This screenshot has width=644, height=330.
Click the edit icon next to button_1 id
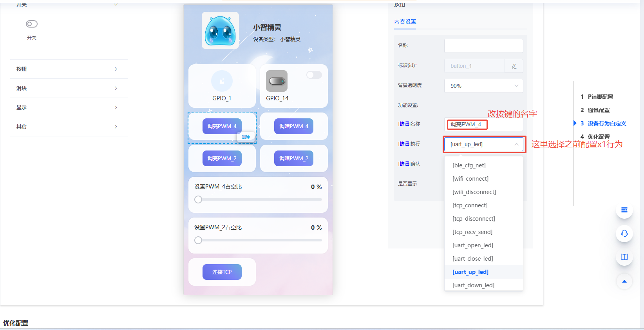514,66
